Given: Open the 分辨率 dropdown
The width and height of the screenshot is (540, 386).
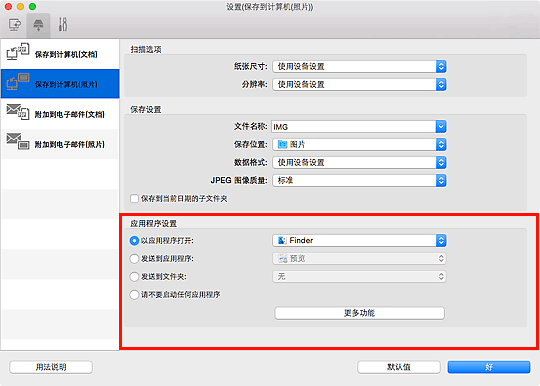Looking at the screenshot, I should tap(359, 84).
